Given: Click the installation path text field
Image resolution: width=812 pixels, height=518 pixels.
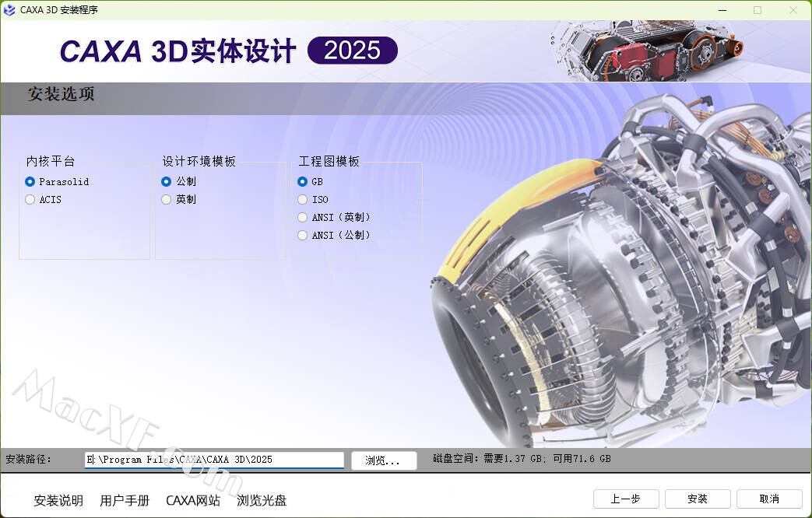Looking at the screenshot, I should 214,460.
